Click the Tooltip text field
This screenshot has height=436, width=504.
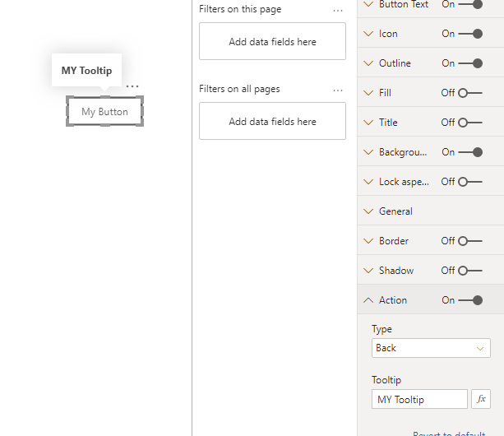click(419, 399)
